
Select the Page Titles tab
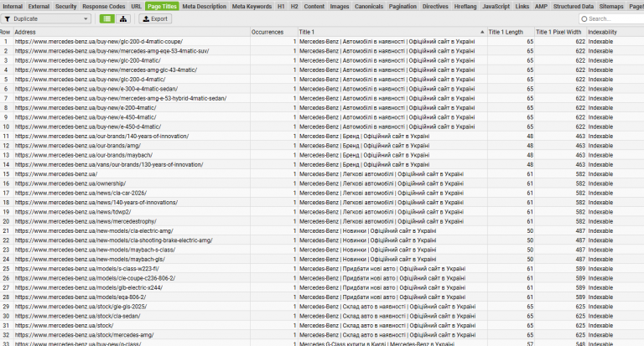[x=162, y=7]
